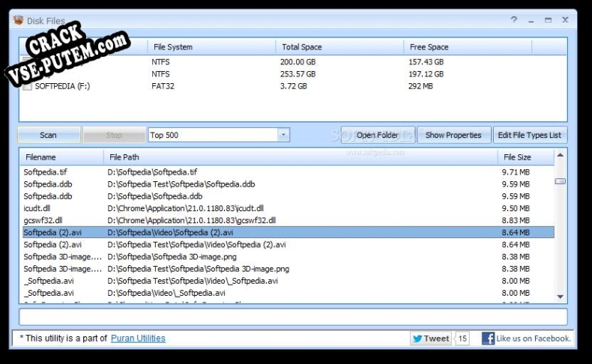Click the Like us on Facebook link

[x=533, y=339]
